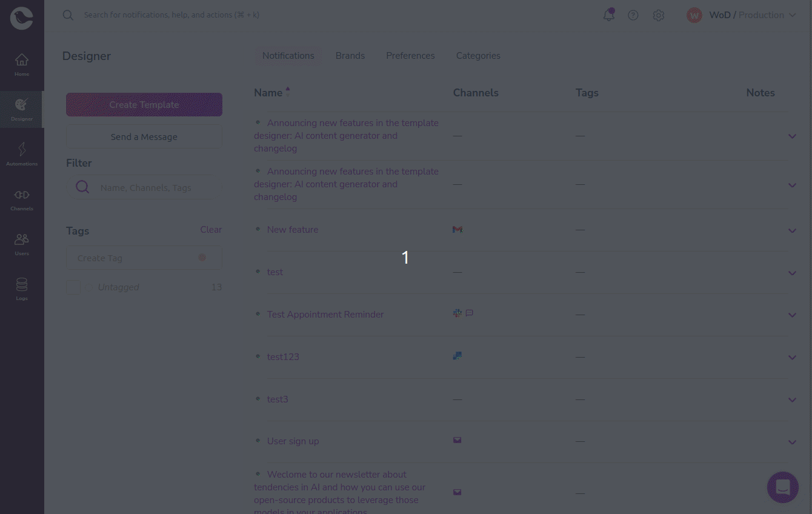Go to Home using the sidebar icon
The height and width of the screenshot is (514, 812).
click(22, 64)
